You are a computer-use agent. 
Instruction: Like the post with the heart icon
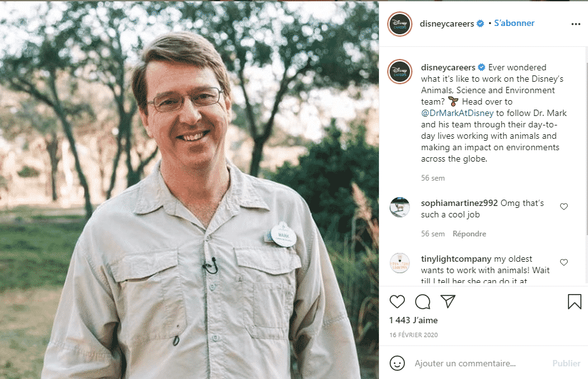397,302
